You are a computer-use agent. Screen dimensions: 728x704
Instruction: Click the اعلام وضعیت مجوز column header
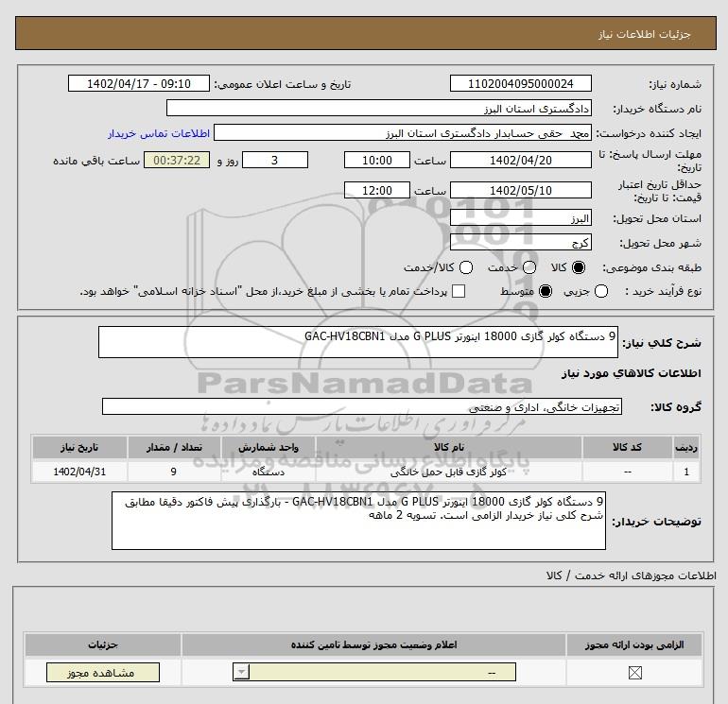point(373,644)
